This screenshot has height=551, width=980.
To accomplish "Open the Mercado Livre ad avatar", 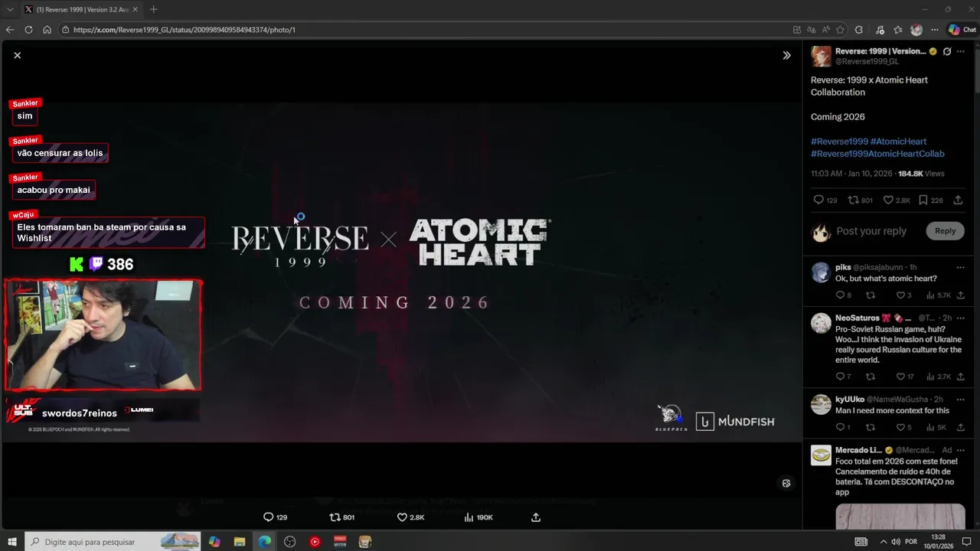I will tap(821, 455).
